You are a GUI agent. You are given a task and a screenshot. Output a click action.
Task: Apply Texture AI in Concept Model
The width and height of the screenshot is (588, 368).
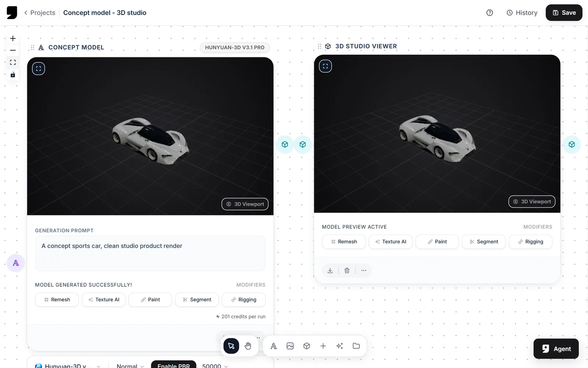pos(104,300)
